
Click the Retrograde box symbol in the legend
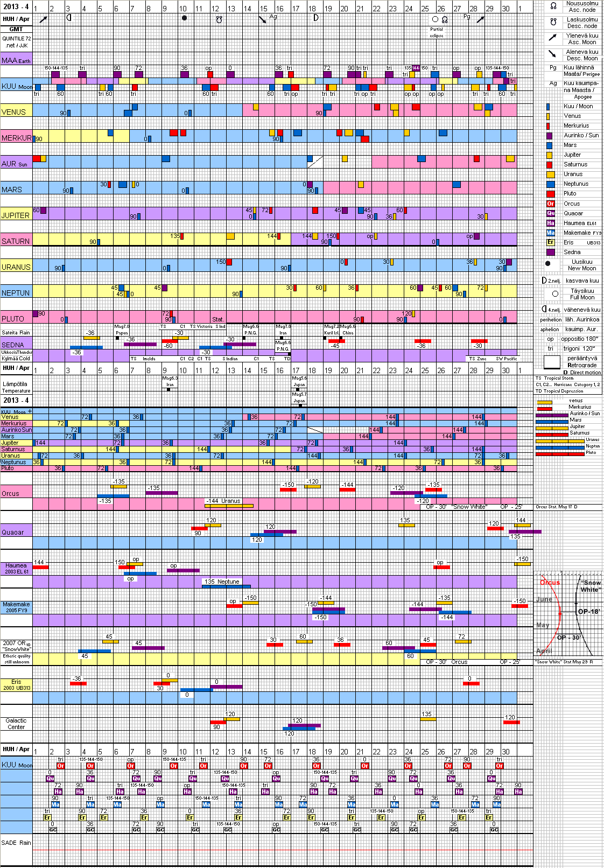tap(553, 361)
